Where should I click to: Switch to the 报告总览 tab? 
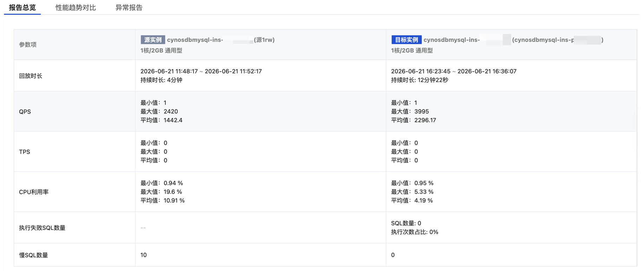pyautogui.click(x=22, y=7)
